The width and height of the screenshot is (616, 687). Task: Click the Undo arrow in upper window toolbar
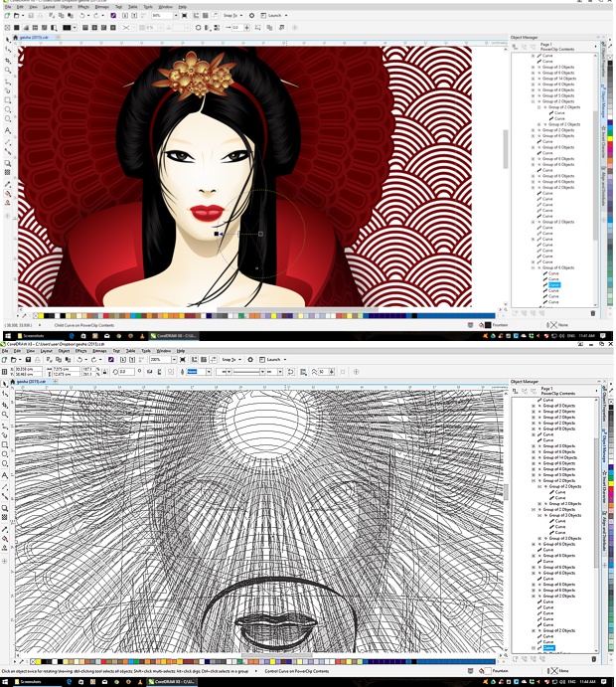(81, 15)
